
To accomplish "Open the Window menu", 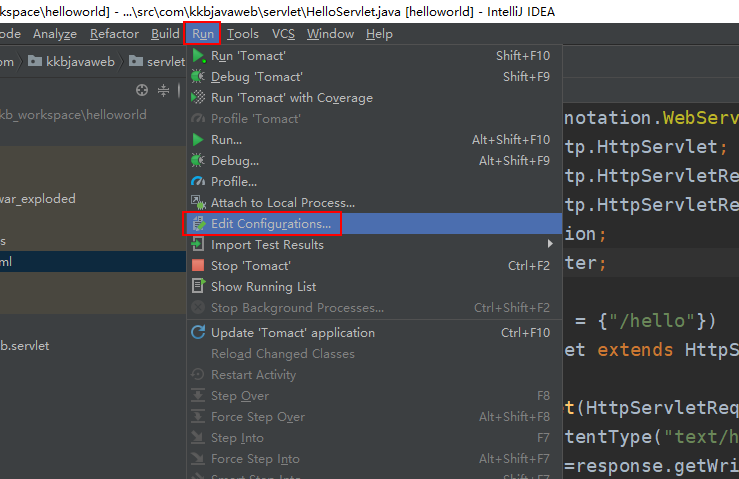I will point(330,34).
